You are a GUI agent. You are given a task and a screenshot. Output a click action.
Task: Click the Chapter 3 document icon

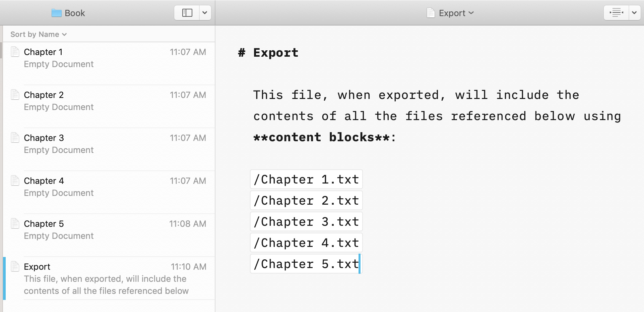(15, 138)
